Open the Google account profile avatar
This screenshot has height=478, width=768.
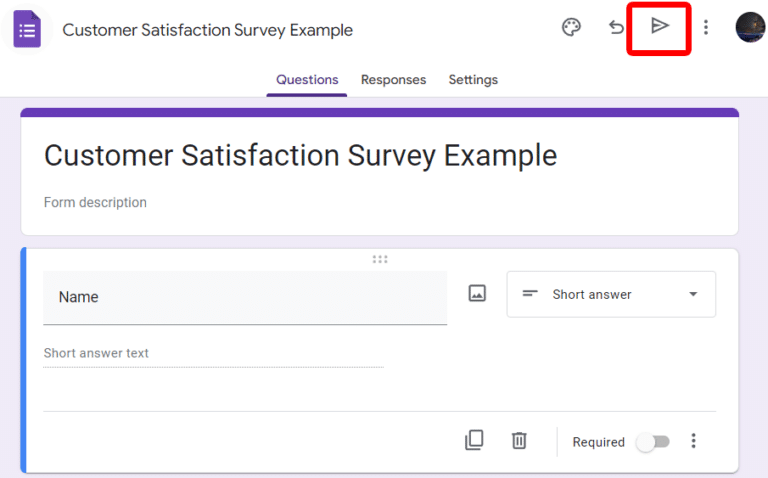(749, 27)
